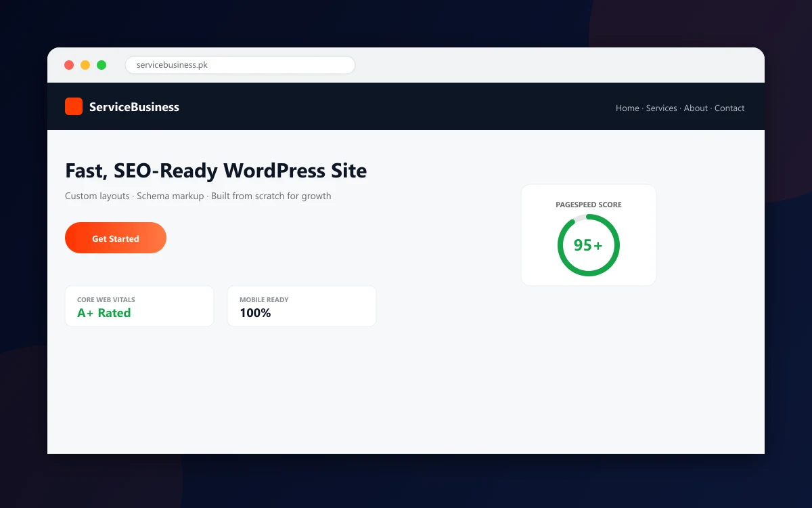Click the PAGESPEED SCORE label
The height and width of the screenshot is (508, 812).
[589, 205]
